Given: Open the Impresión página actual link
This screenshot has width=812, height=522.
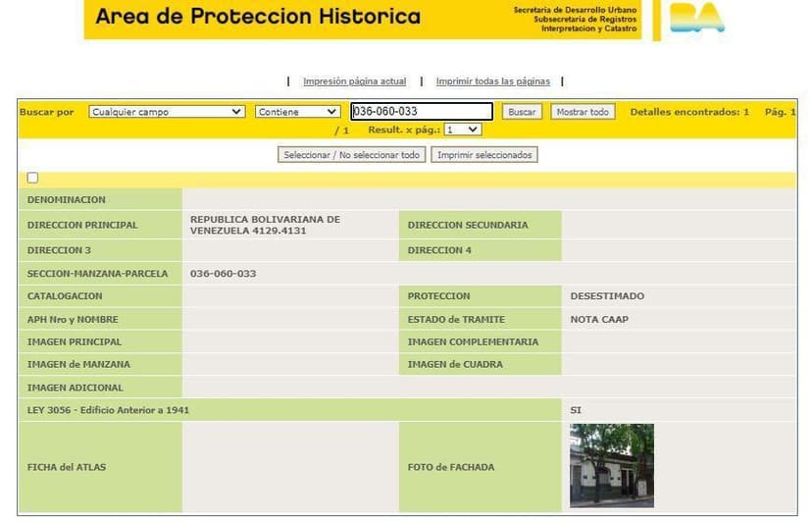Looking at the screenshot, I should click(x=354, y=81).
